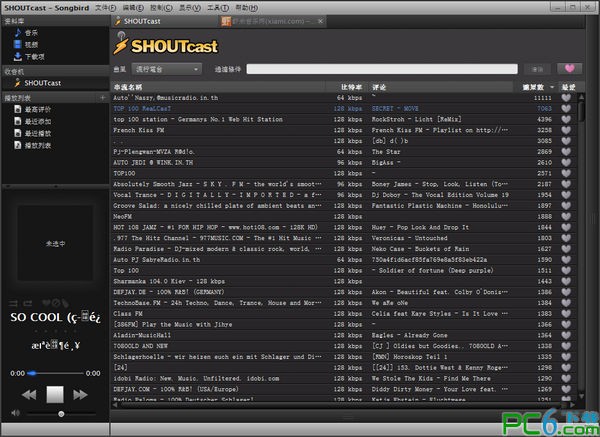This screenshot has width=600, height=437.
Task: Favorite the Class FM station
Action: [x=566, y=314]
